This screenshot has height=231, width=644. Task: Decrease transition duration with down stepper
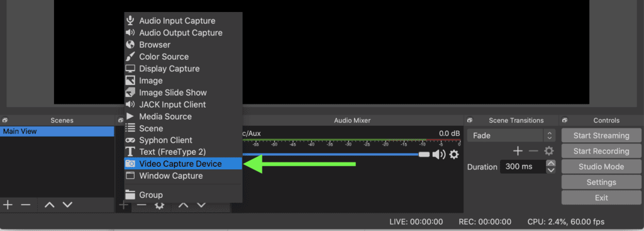pos(551,170)
